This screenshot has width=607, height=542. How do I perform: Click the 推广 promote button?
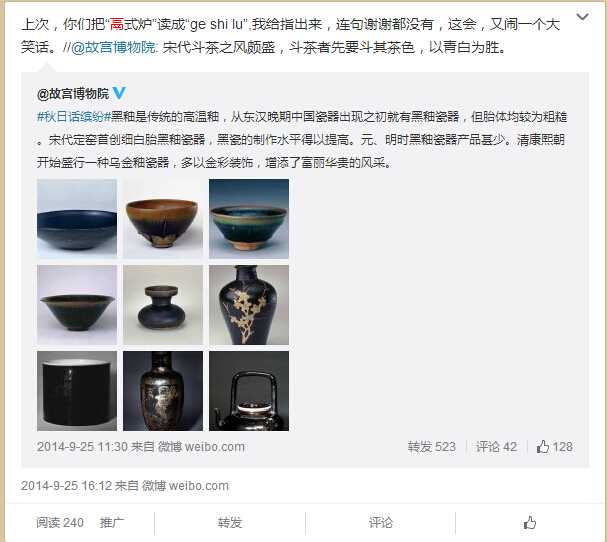click(112, 523)
